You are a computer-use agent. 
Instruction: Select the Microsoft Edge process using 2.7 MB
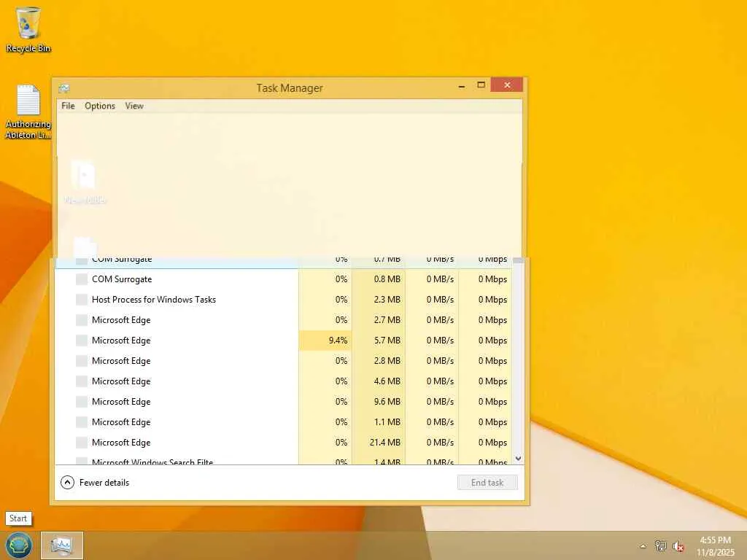click(284, 320)
